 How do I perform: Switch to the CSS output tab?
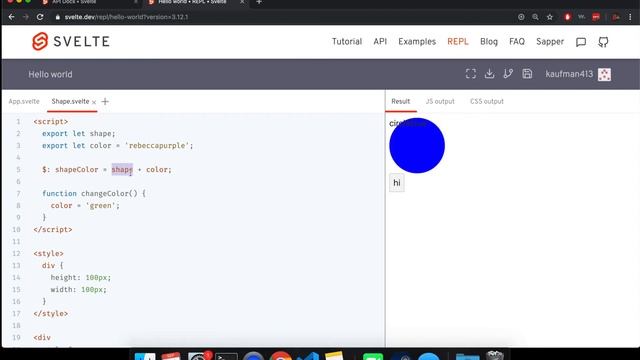(x=487, y=101)
